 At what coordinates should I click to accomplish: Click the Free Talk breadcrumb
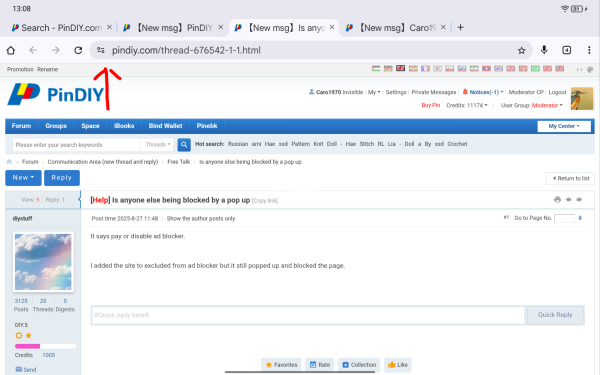(x=179, y=162)
